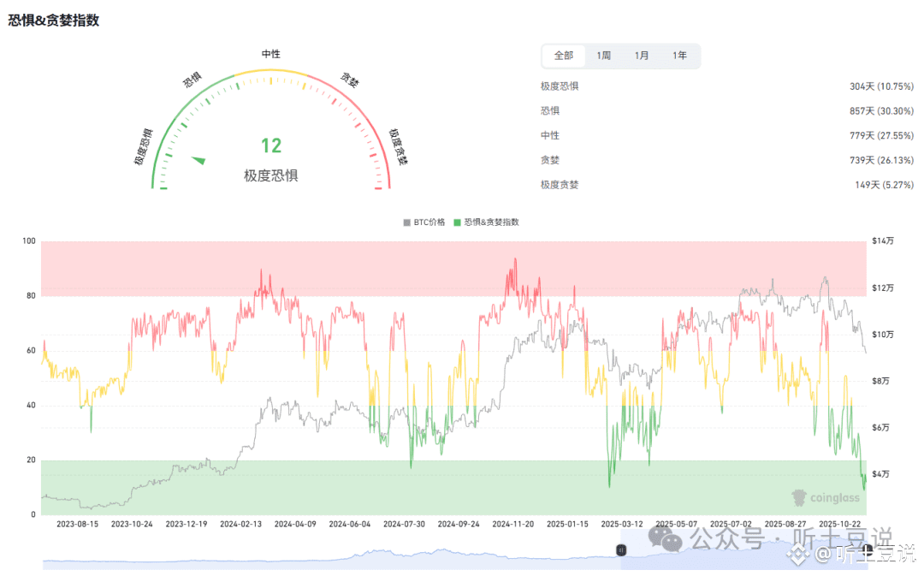Image resolution: width=924 pixels, height=576 pixels.
Task: Click the 极度贪婪 statistic row
Action: point(560,184)
